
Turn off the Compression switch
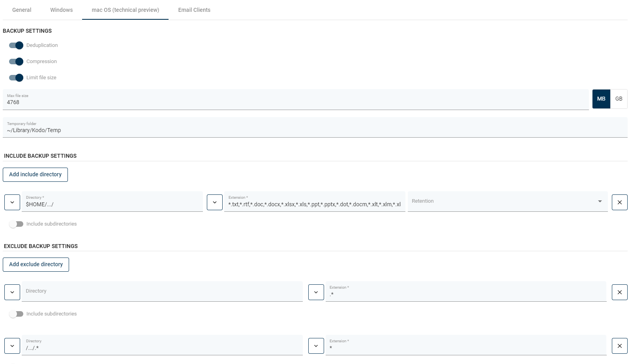[x=16, y=62]
